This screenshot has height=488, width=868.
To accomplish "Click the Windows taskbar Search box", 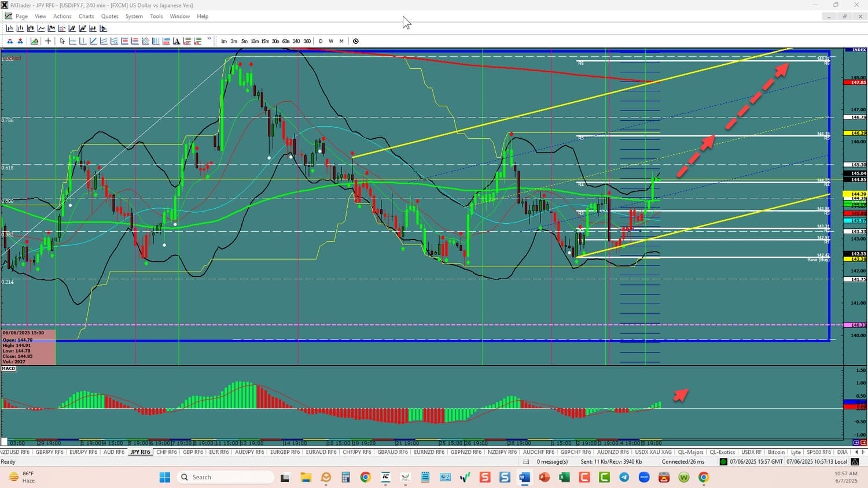I will (226, 477).
